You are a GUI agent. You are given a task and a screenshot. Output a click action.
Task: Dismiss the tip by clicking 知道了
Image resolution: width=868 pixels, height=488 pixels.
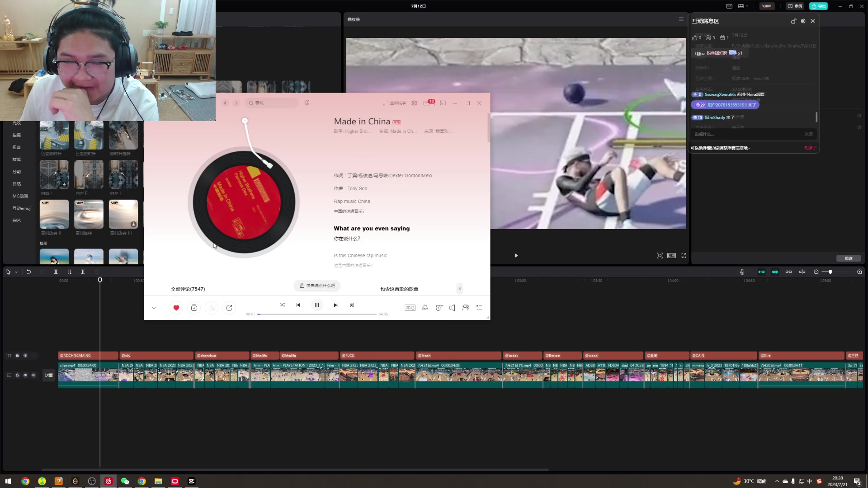(x=810, y=148)
